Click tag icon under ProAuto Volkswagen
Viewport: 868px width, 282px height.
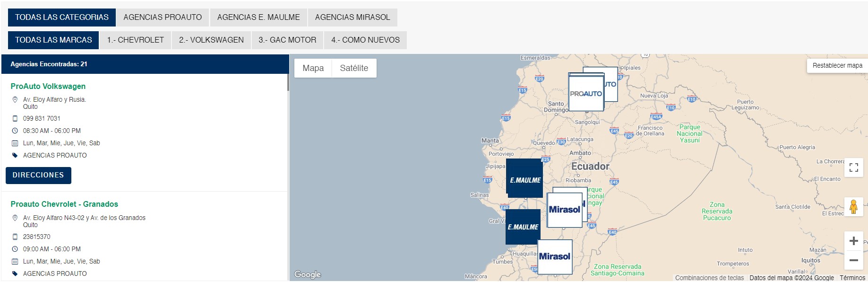pos(15,155)
